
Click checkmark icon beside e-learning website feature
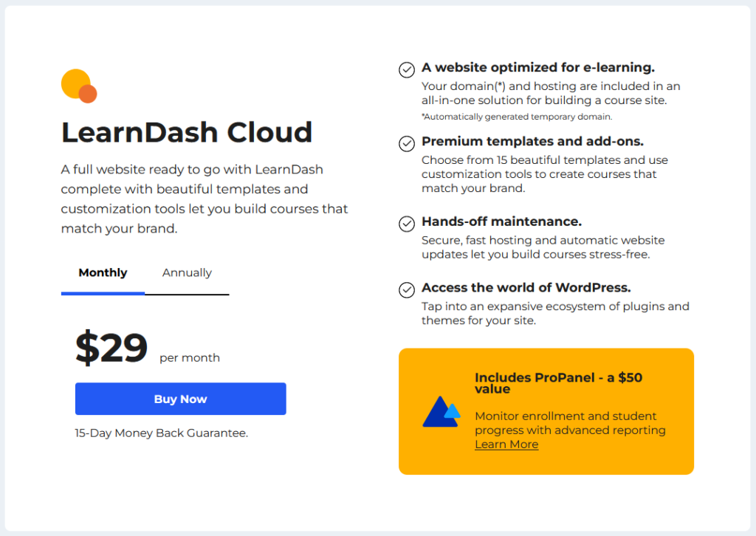(407, 69)
